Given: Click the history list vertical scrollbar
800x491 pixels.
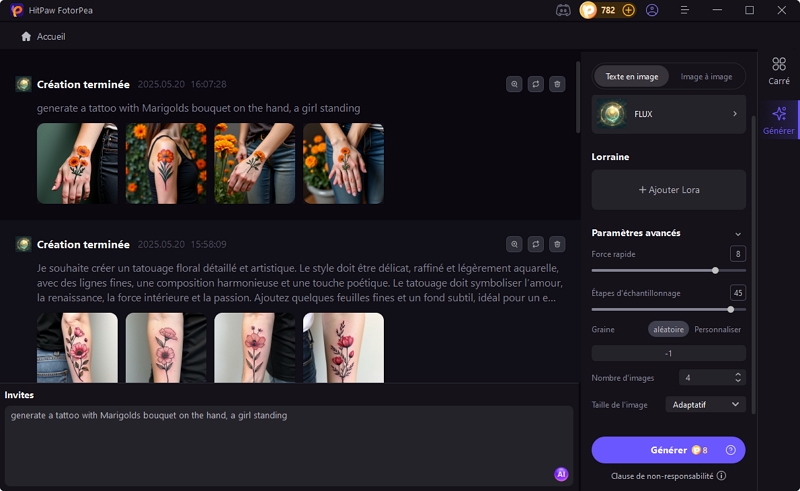Looking at the screenshot, I should pos(578,97).
